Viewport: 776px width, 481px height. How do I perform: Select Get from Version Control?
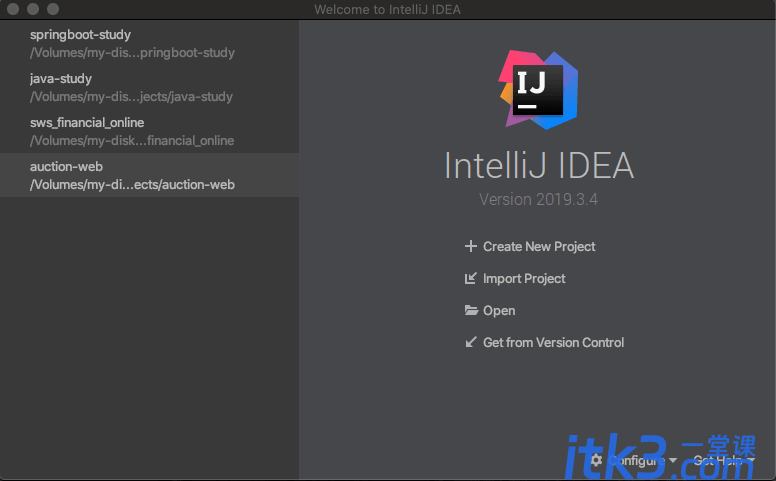pyautogui.click(x=553, y=342)
